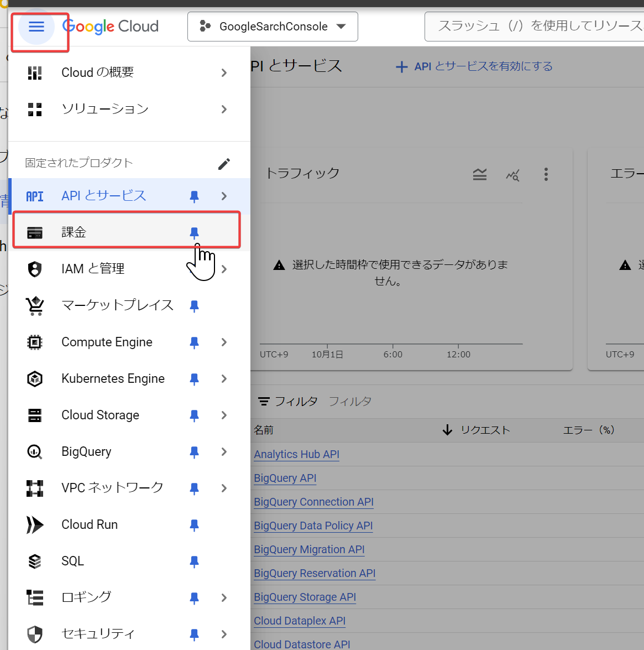Unpin 課金 from pinned products
This screenshot has width=644, height=650.
point(194,233)
